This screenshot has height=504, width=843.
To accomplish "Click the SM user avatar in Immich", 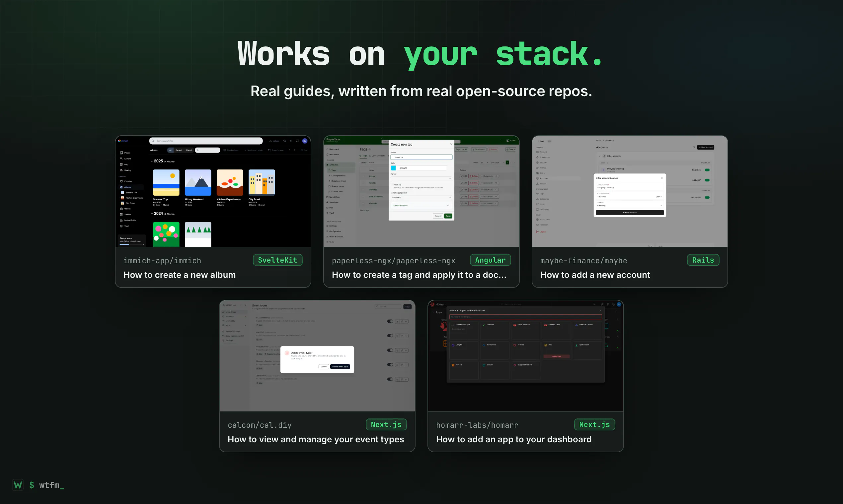I will click(x=305, y=141).
